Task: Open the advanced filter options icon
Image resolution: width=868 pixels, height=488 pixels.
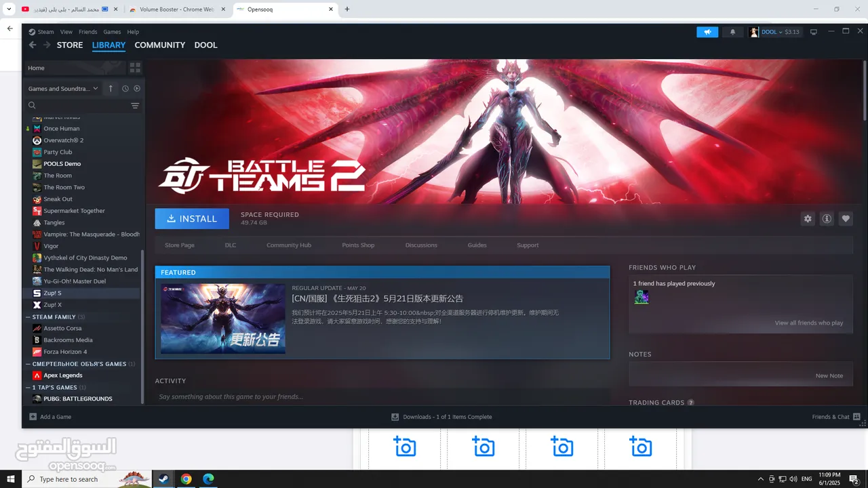Action: 135,106
